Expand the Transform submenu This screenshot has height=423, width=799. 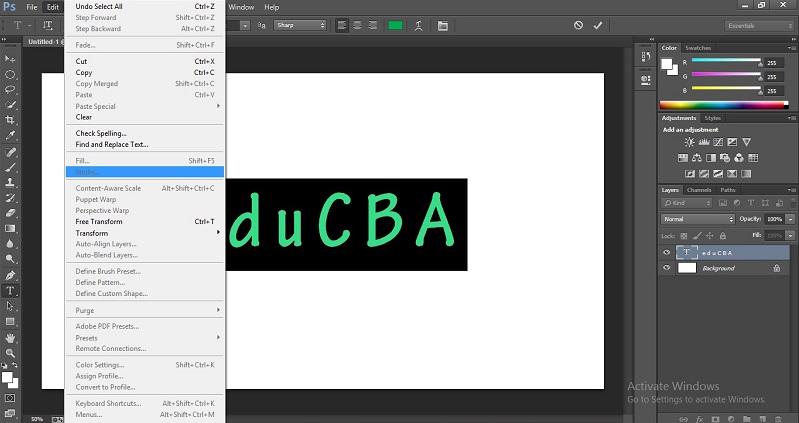(x=145, y=233)
